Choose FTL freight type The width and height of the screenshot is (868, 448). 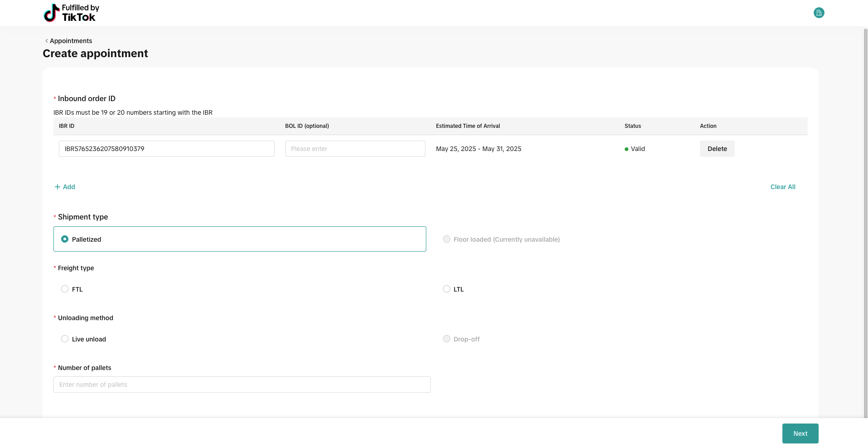coord(65,289)
